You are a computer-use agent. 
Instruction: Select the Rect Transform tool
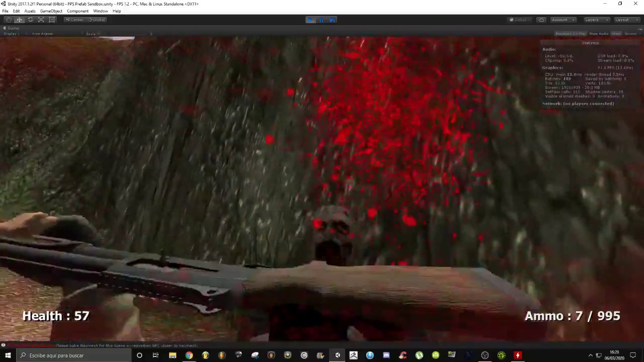point(52,20)
